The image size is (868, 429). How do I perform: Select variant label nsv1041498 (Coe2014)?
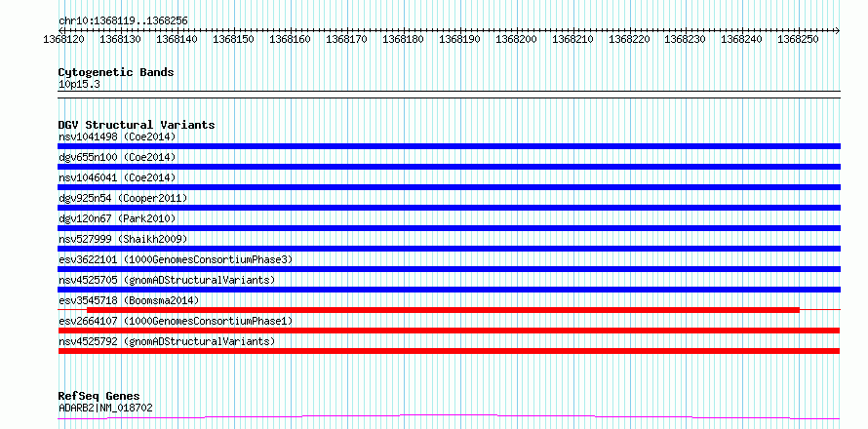(x=117, y=136)
